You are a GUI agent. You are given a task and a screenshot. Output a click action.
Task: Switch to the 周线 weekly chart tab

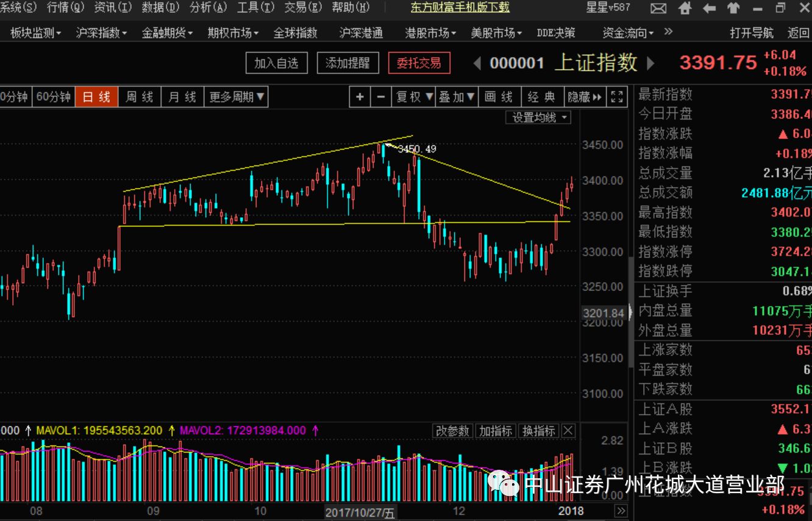(139, 96)
